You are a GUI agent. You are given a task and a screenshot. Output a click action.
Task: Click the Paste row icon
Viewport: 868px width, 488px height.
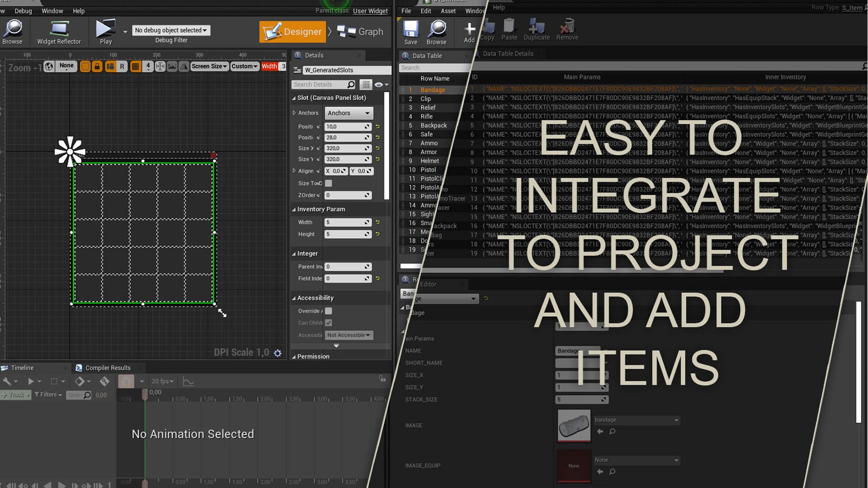pyautogui.click(x=509, y=30)
